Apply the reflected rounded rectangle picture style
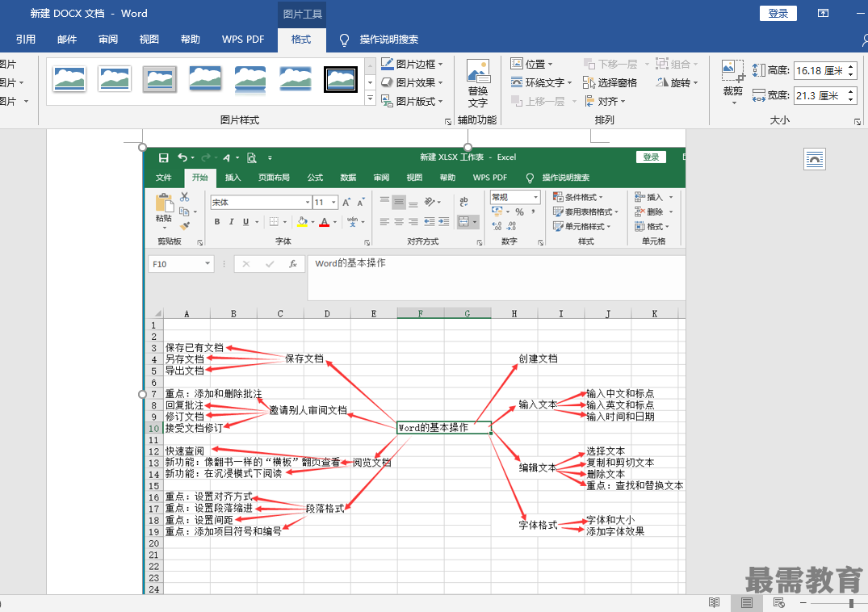Screen dimensions: 868x612 click(250, 79)
